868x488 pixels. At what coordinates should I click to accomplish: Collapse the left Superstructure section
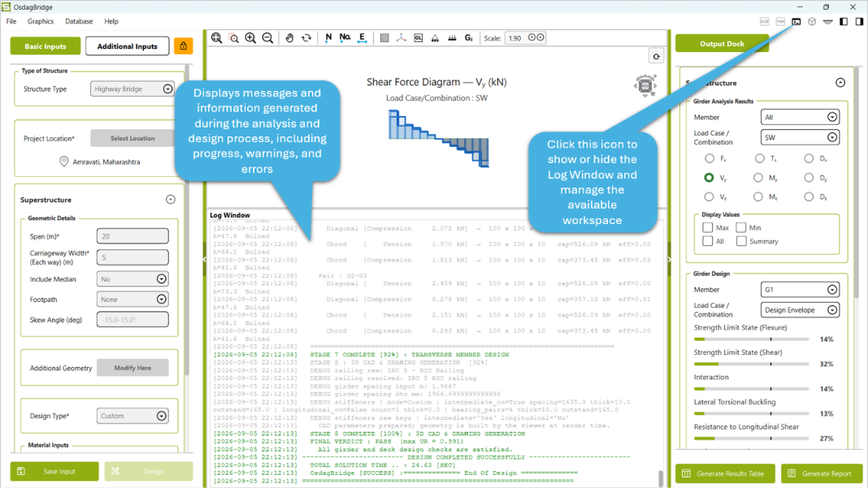[x=171, y=199]
